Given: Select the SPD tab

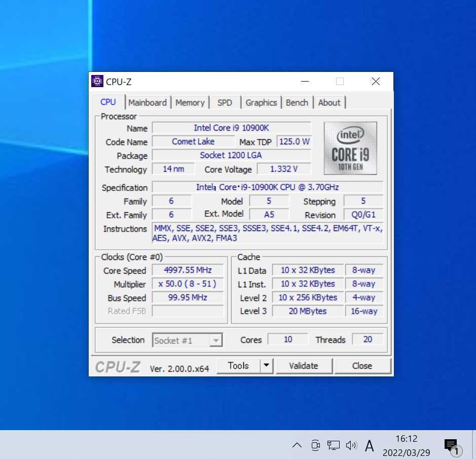Looking at the screenshot, I should tap(225, 102).
